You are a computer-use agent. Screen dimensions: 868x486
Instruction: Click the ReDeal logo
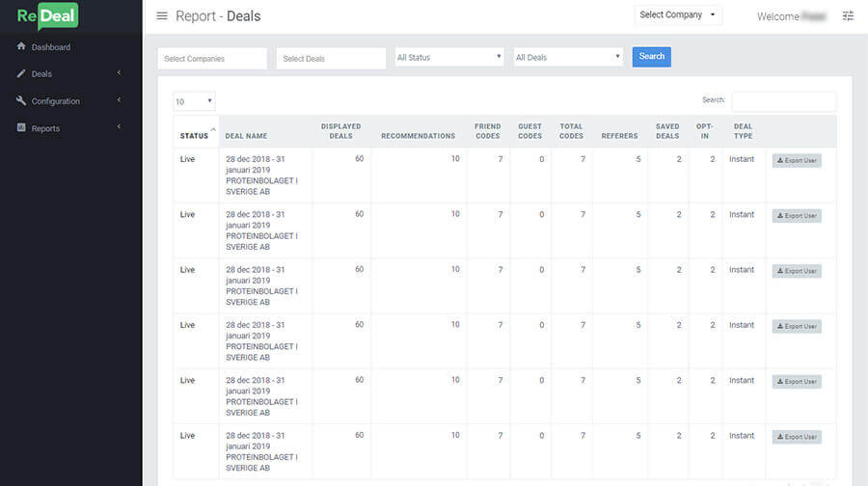[x=47, y=16]
